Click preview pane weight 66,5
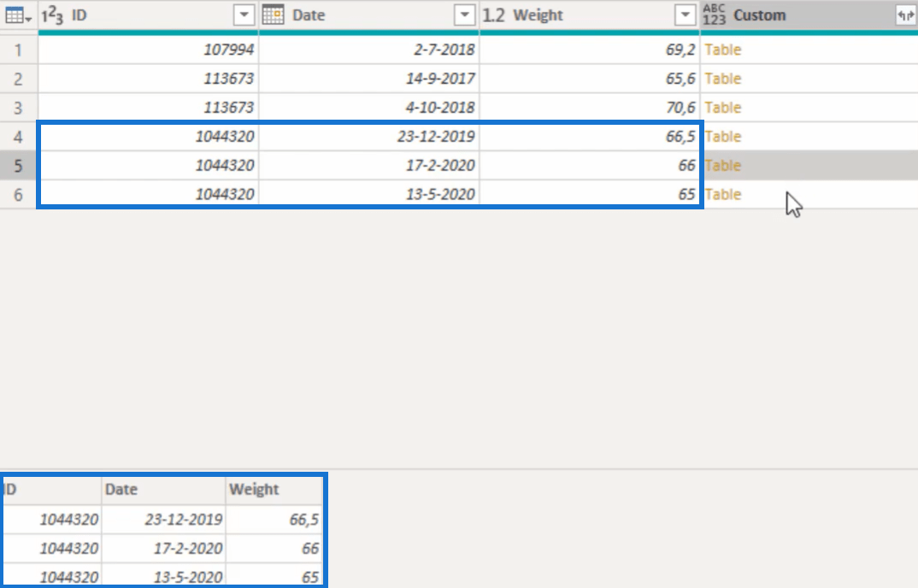 [x=274, y=520]
